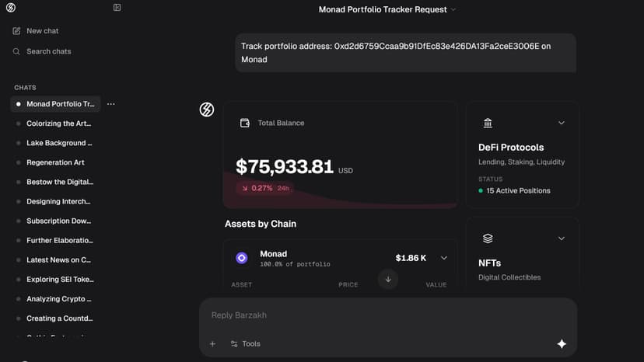
Task: Click the Reply Barzakh input field
Action: click(381, 315)
